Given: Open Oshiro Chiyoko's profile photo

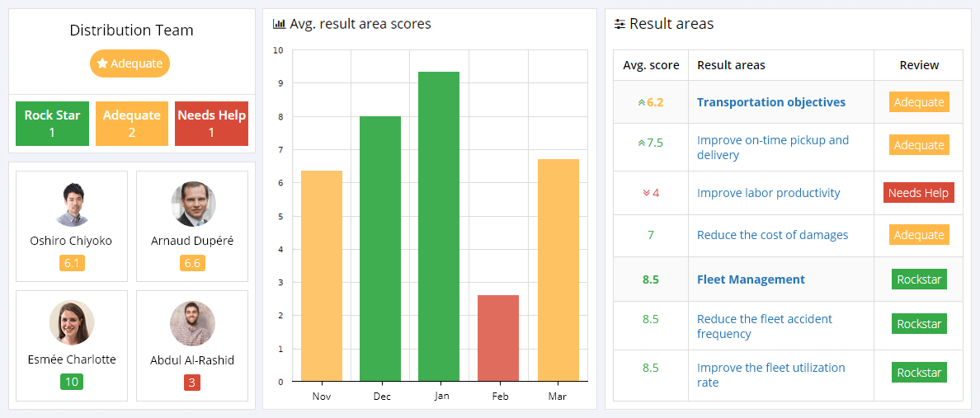Looking at the screenshot, I should pyautogui.click(x=71, y=204).
